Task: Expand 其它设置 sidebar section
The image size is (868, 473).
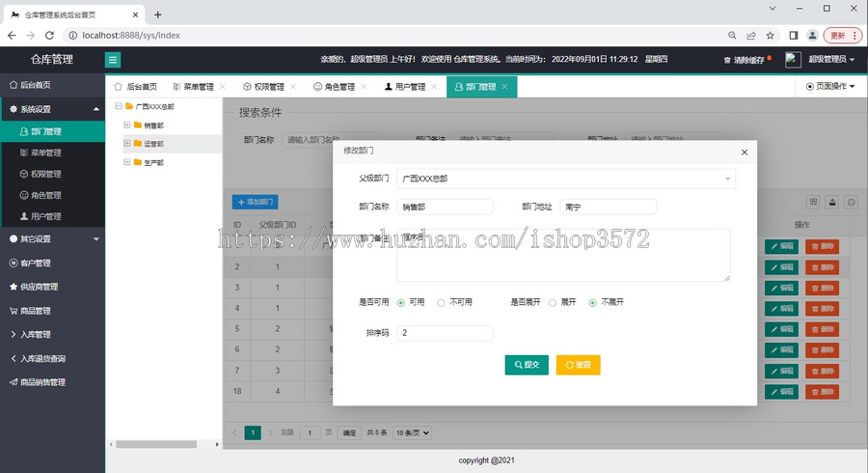Action: 52,238
